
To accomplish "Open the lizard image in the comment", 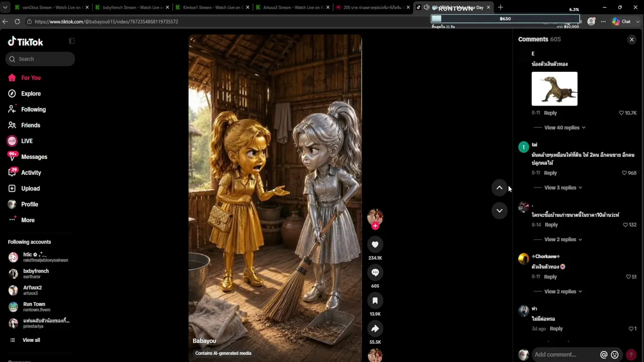I will coord(554,89).
